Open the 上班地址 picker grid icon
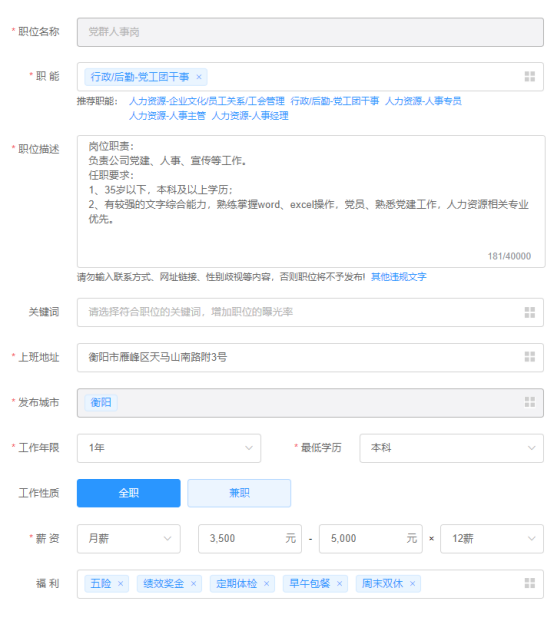The image size is (554, 622). [x=530, y=357]
